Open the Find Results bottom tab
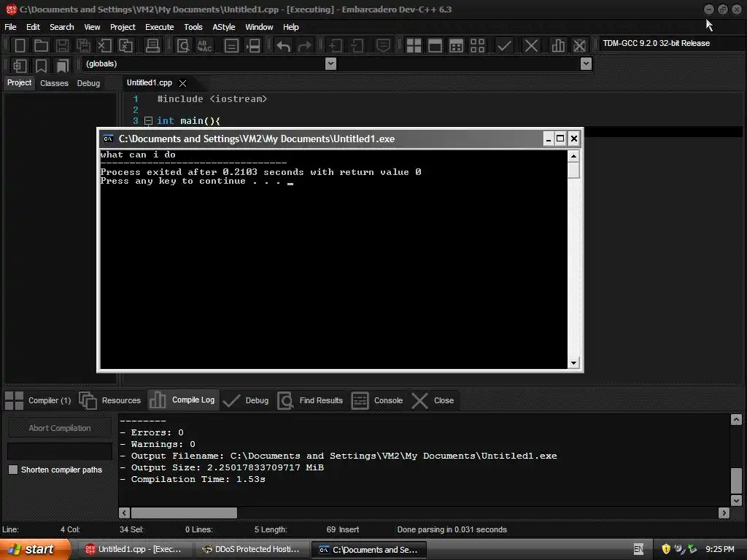Image resolution: width=747 pixels, height=560 pixels. tap(310, 400)
